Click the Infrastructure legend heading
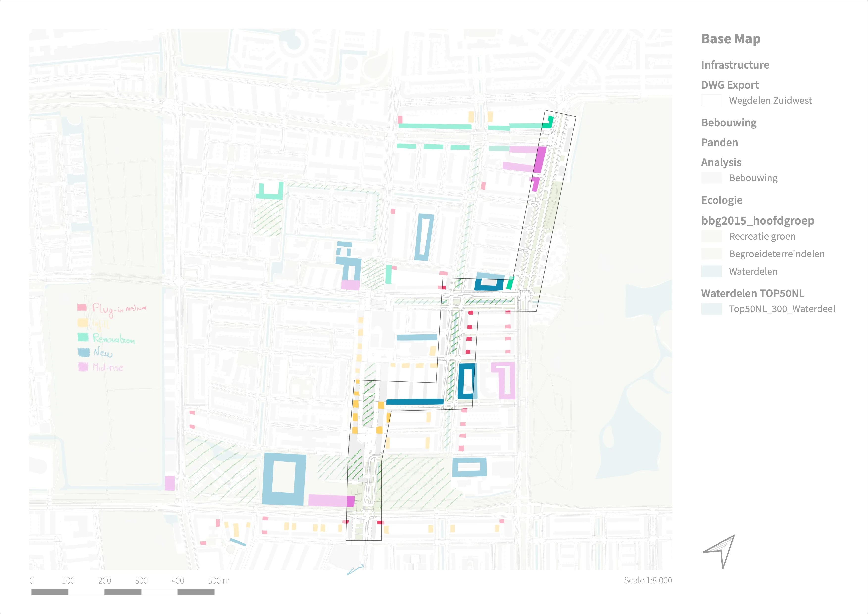This screenshot has width=868, height=614. (735, 65)
